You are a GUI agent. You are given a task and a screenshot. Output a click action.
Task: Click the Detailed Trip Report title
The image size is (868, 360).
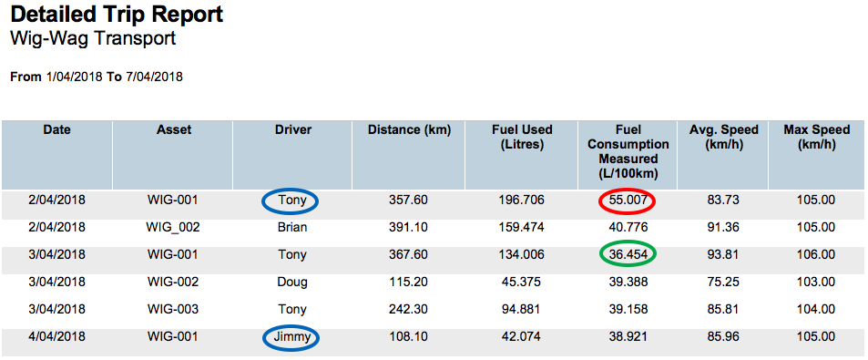117,15
